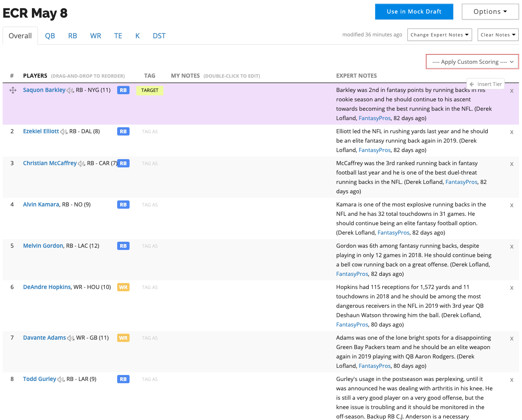Open TAG AS for Davante Adams

[x=150, y=338]
